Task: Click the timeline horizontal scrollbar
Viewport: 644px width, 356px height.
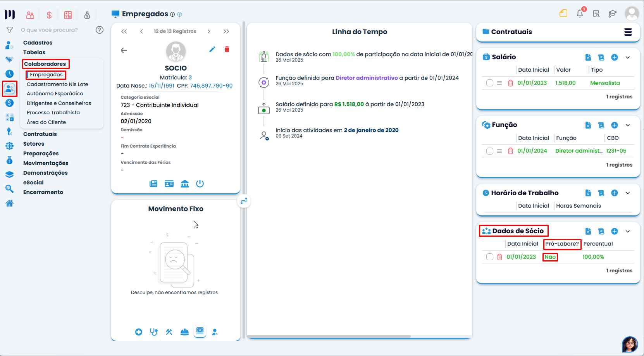Action: pos(329,336)
